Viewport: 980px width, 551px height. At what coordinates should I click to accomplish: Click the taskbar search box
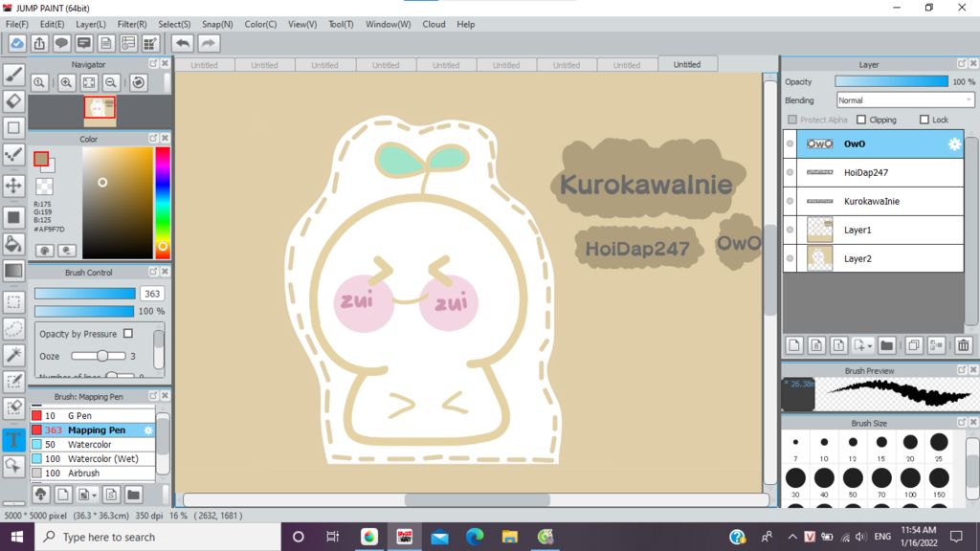pyautogui.click(x=158, y=537)
